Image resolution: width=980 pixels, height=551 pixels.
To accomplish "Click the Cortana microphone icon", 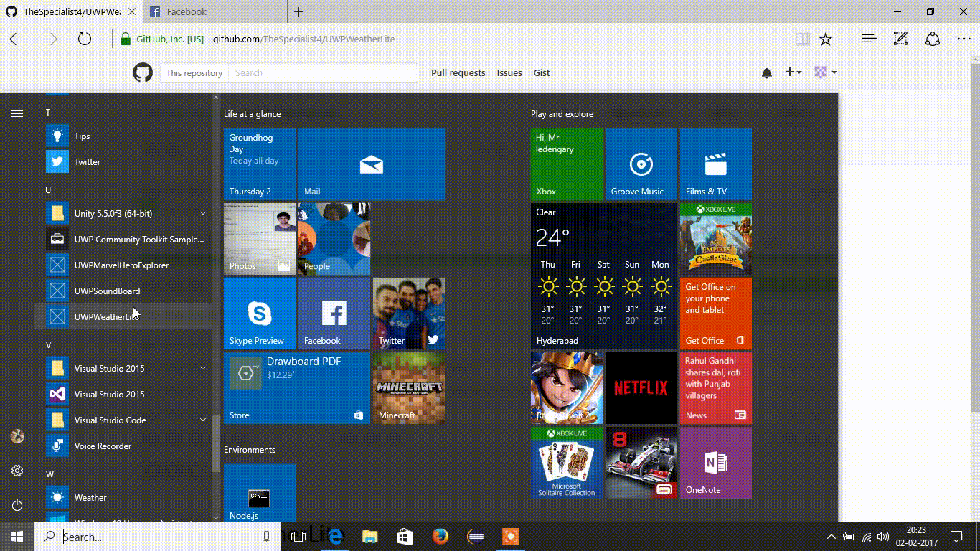I will [x=267, y=537].
